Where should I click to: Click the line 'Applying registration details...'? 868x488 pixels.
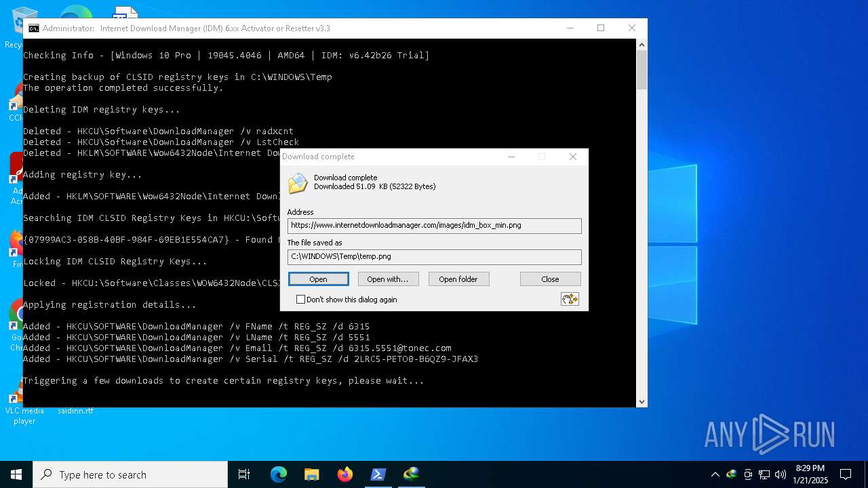110,305
